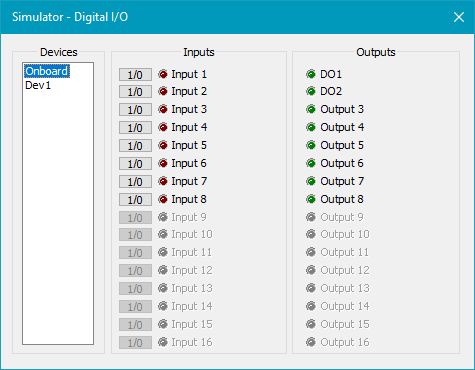The image size is (475, 370).
Task: Toggle the 1/0 button for Input 2
Action: click(x=135, y=92)
